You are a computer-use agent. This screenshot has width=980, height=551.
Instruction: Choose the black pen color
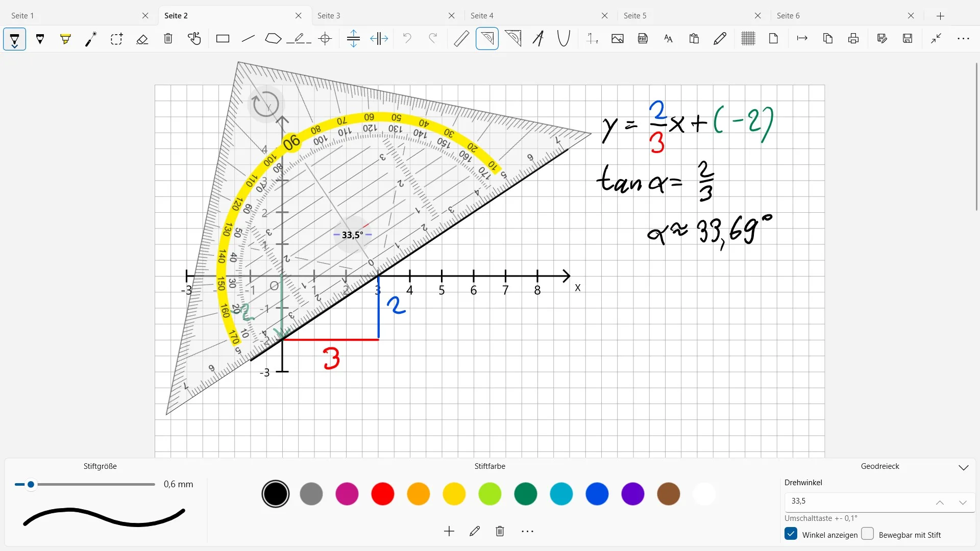(x=276, y=494)
